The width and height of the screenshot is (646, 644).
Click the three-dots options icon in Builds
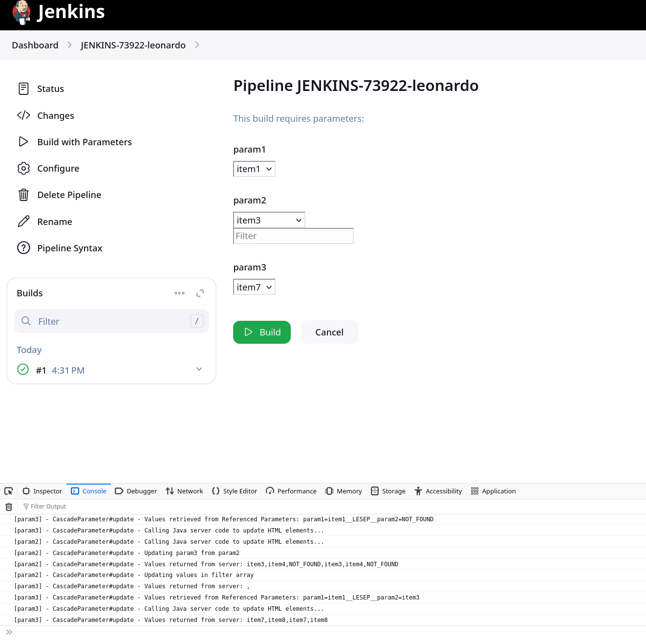(179, 293)
